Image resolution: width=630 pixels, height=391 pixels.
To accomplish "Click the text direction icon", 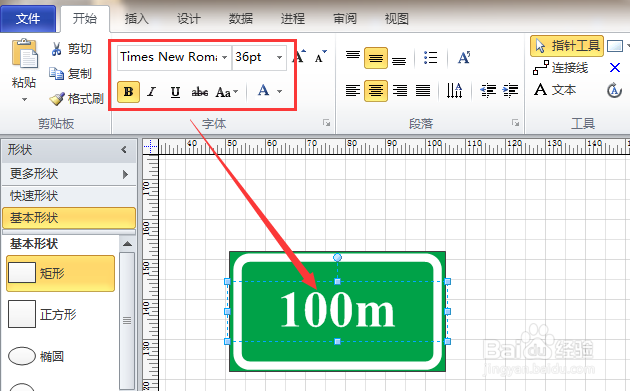I will [x=454, y=90].
